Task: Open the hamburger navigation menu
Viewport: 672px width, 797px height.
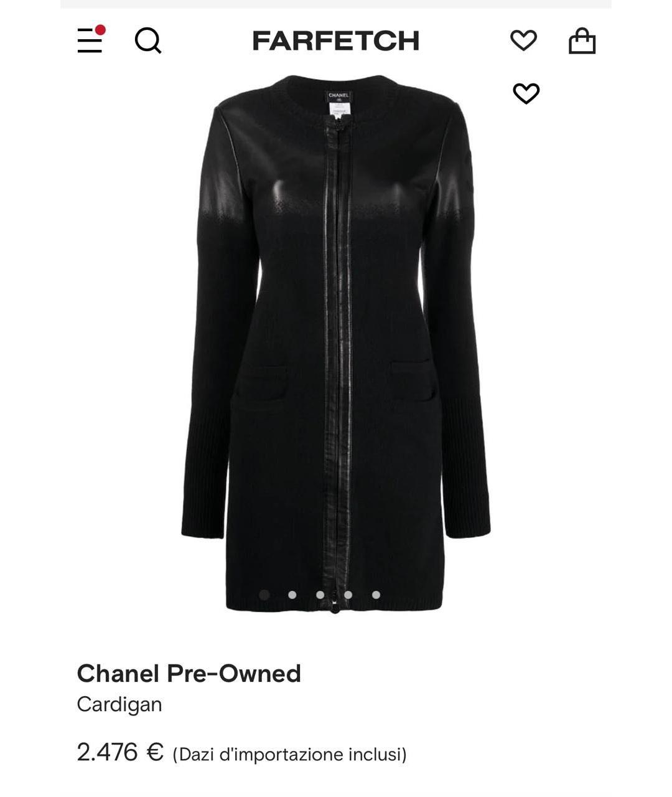Action: pos(90,40)
